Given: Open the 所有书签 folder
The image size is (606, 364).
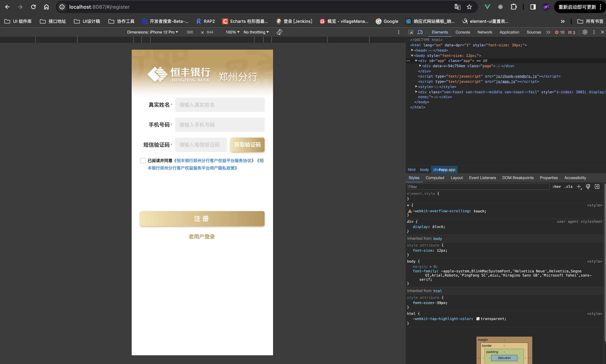Looking at the screenshot, I should click(590, 21).
